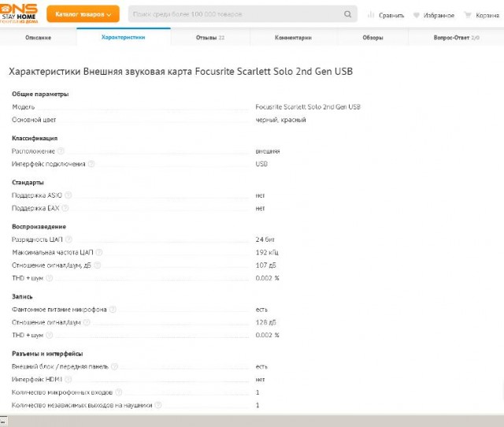Screen dimensions: 504x427
Task: Open the Корзина link
Action: tap(487, 15)
